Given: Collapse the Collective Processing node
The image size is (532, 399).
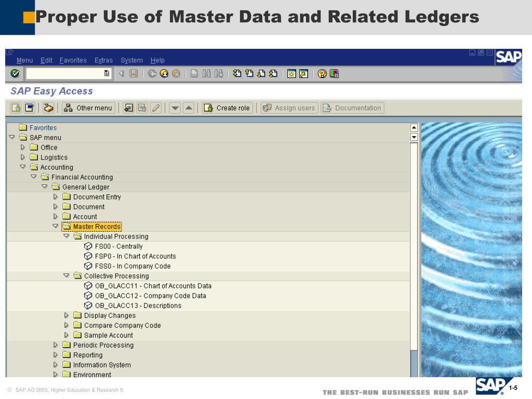Looking at the screenshot, I should point(66,275).
